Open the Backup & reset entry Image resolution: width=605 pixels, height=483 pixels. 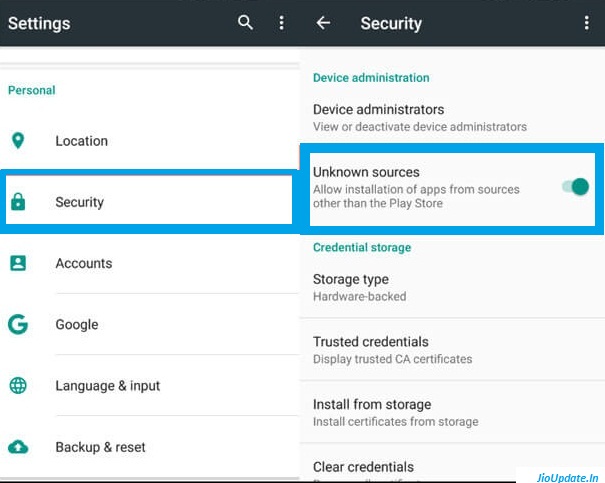tap(100, 446)
